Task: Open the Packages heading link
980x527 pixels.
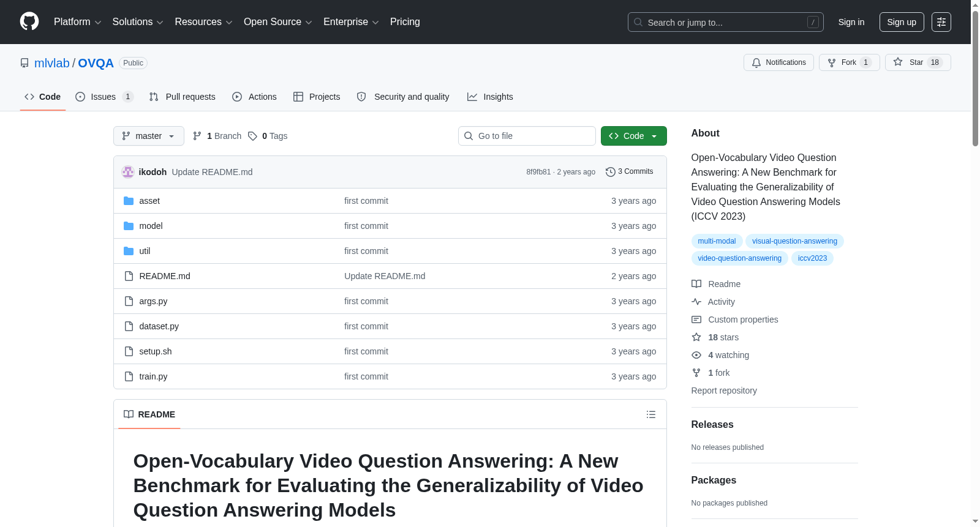Action: coord(714,480)
